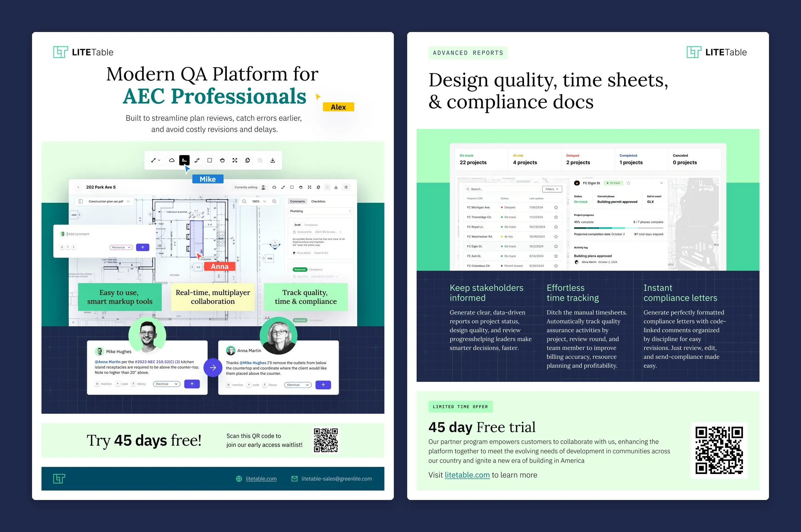Screen dimensions: 801x532
Task: Go back using arrow beside 202 Park Ave S
Action: pos(78,187)
